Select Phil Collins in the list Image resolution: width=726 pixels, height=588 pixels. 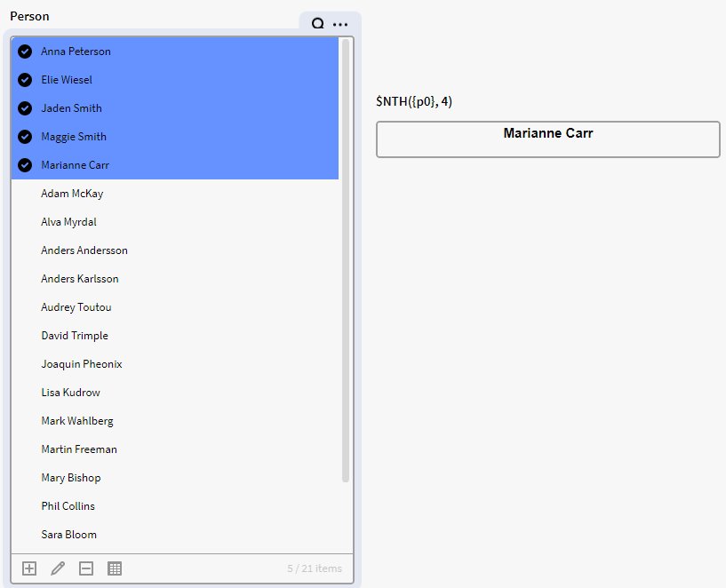175,506
